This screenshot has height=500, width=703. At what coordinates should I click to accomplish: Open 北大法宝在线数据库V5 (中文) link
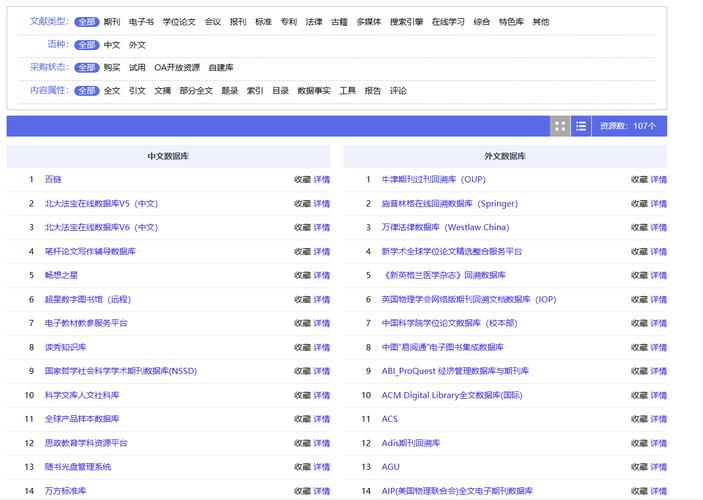(x=101, y=204)
